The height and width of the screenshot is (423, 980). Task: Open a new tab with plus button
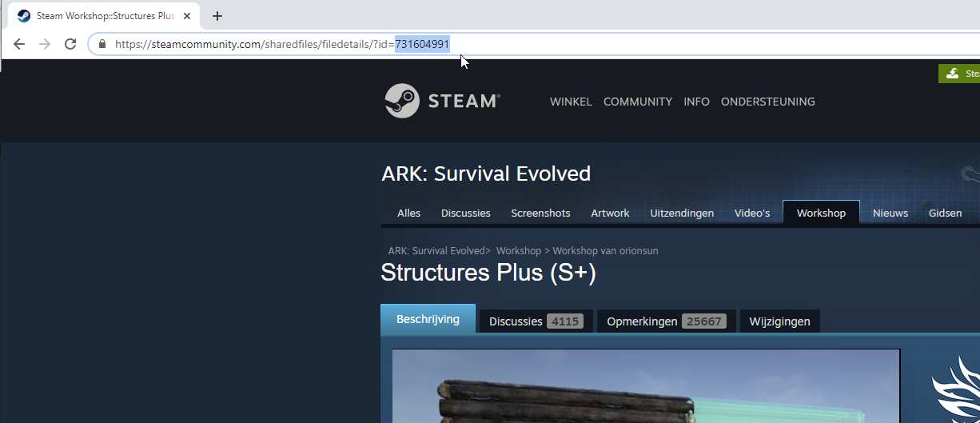point(217,16)
